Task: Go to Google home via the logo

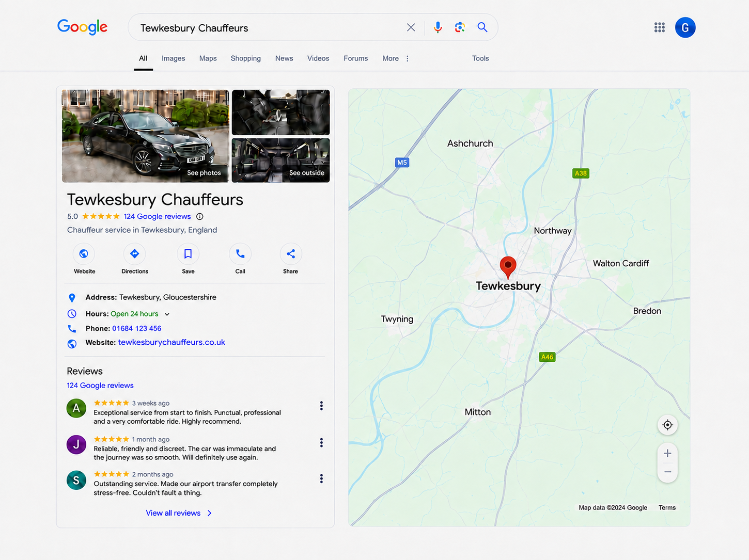Action: pyautogui.click(x=82, y=27)
